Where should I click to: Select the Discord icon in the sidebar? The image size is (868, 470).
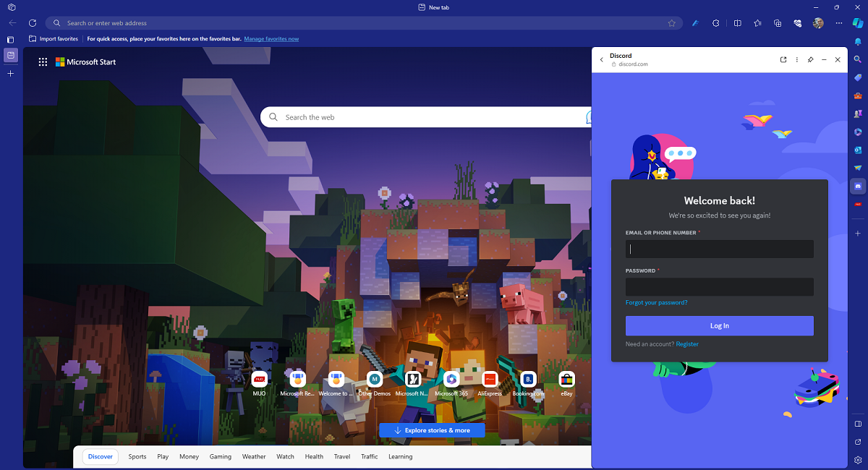tap(857, 187)
